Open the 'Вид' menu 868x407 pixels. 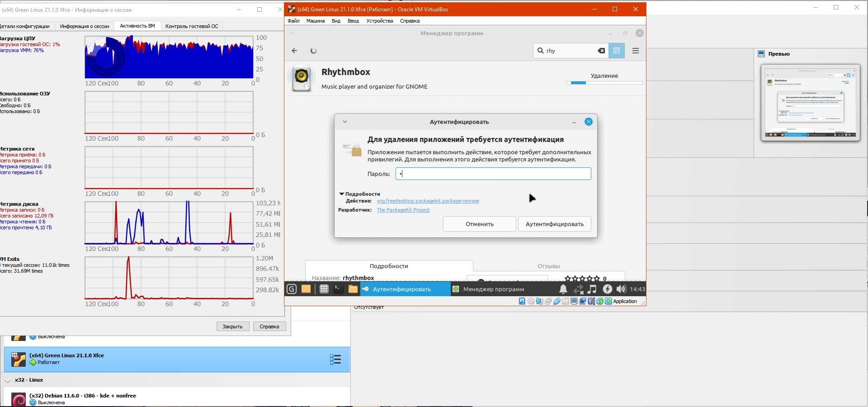point(336,21)
